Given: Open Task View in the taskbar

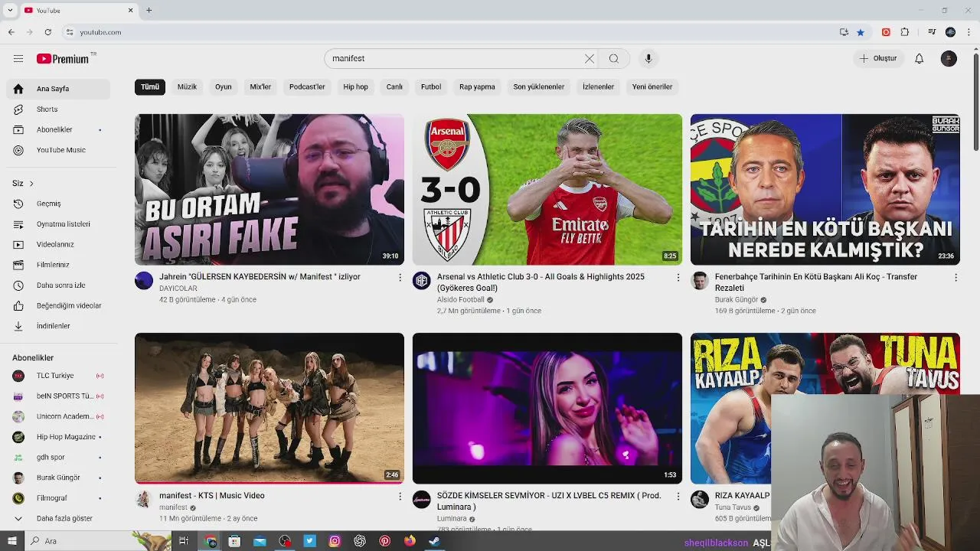Looking at the screenshot, I should coord(184,541).
